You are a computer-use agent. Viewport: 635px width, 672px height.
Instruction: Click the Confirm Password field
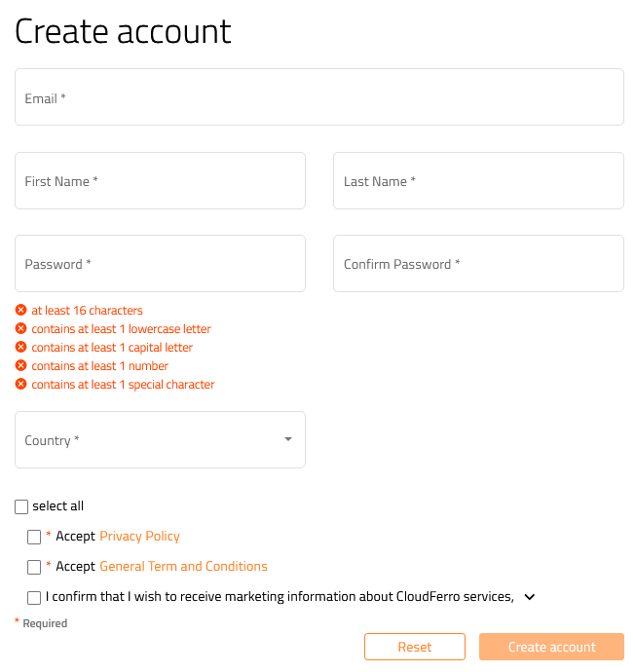tap(478, 264)
